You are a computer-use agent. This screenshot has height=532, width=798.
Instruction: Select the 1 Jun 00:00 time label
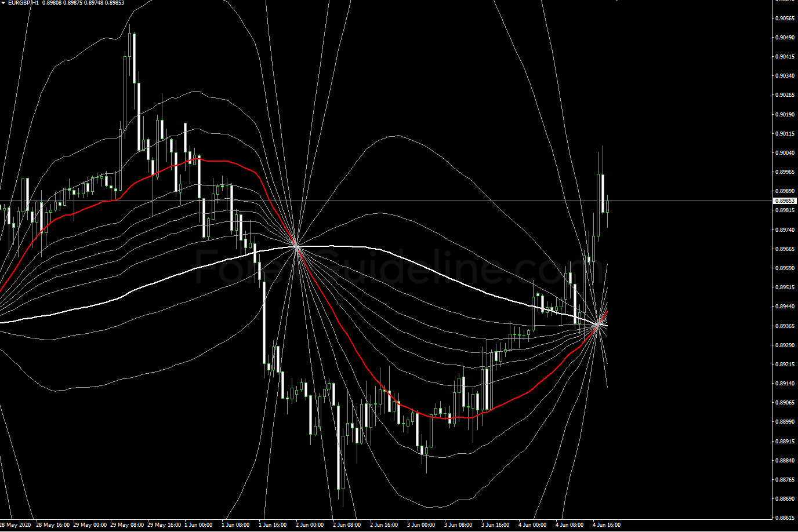(198, 525)
